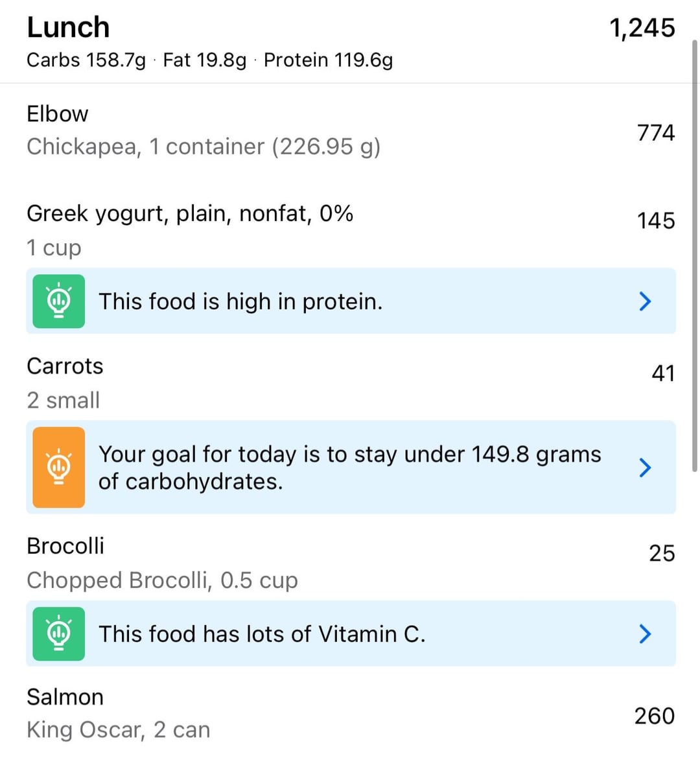Expand the high in protein insight chevron

(645, 301)
